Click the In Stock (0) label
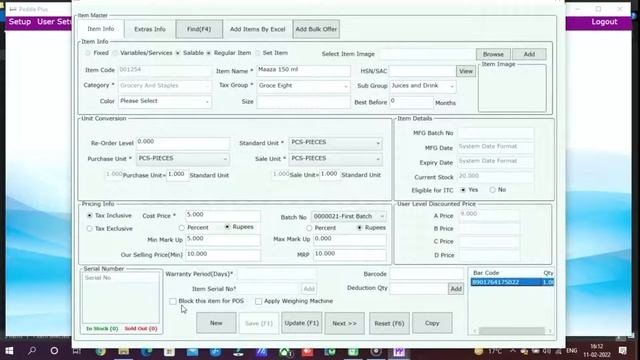This screenshot has width=640, height=360. coord(102,329)
